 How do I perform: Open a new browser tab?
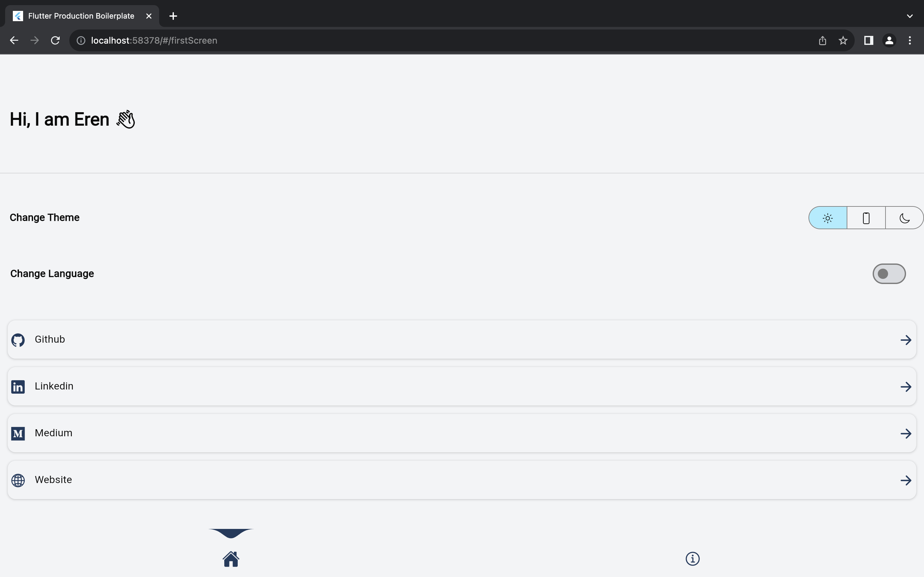point(173,16)
